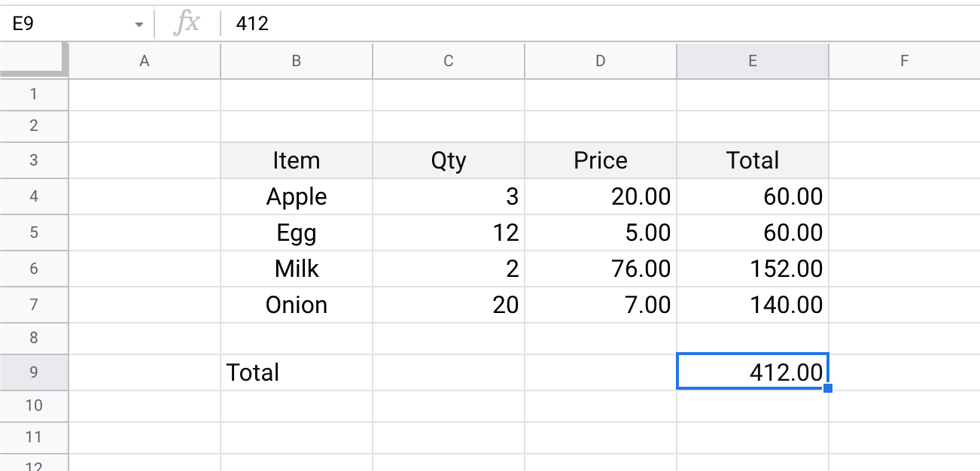Click the select-all corner box
The width and height of the screenshot is (980, 471).
[34, 61]
